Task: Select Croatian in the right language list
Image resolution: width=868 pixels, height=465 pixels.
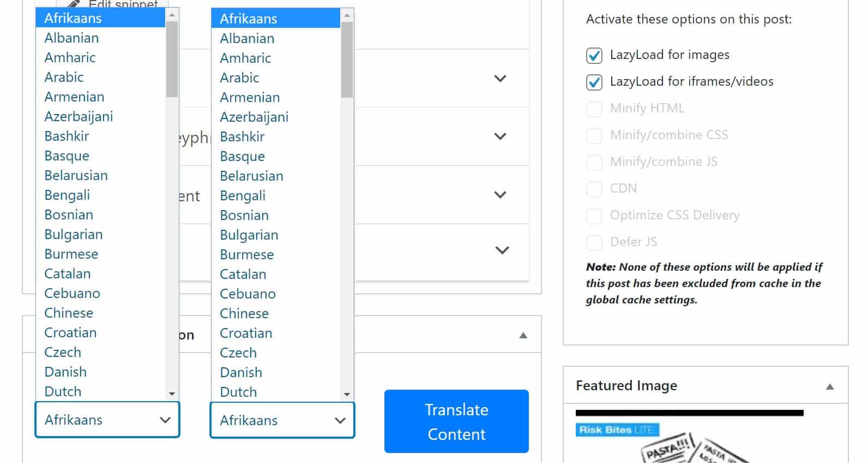Action: click(276, 333)
